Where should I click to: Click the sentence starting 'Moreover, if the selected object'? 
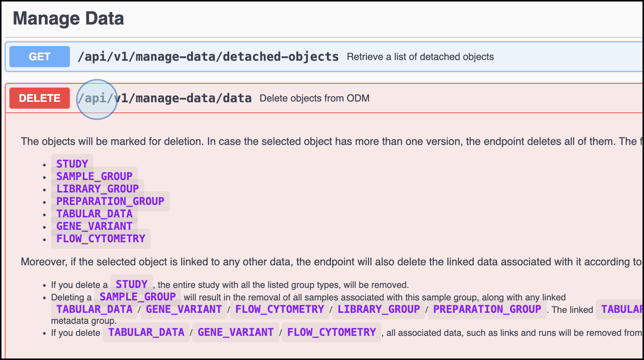click(x=332, y=262)
